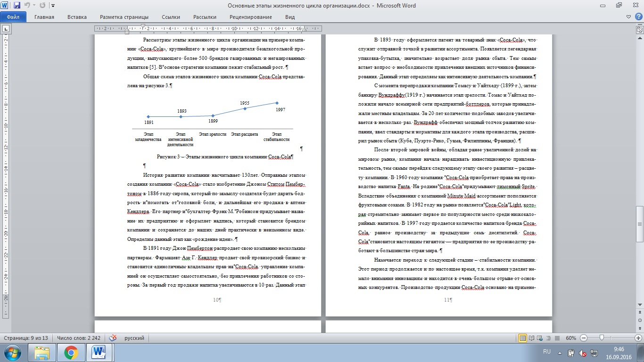Click the chart data point labeled 1997
This screenshot has height=362, width=644.
coord(277,103)
